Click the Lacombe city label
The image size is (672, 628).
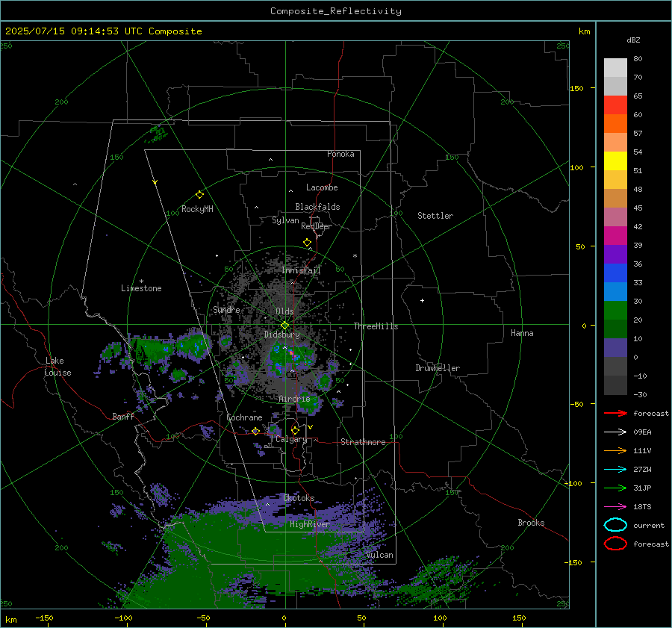(322, 187)
